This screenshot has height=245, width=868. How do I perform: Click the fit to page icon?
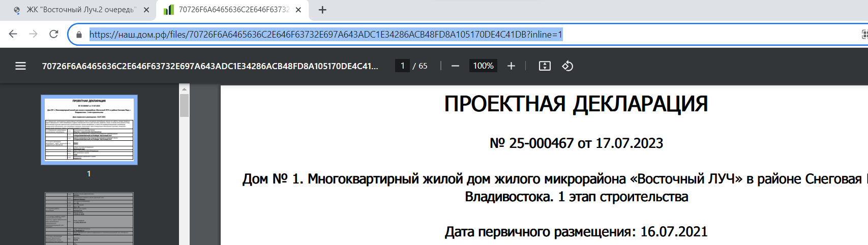tap(545, 66)
